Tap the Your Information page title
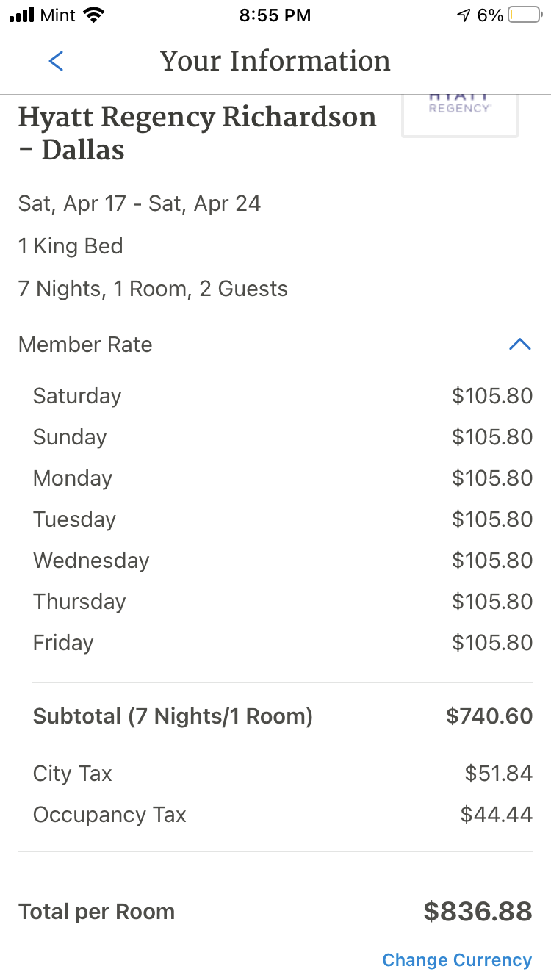The height and width of the screenshot is (980, 551). click(275, 61)
